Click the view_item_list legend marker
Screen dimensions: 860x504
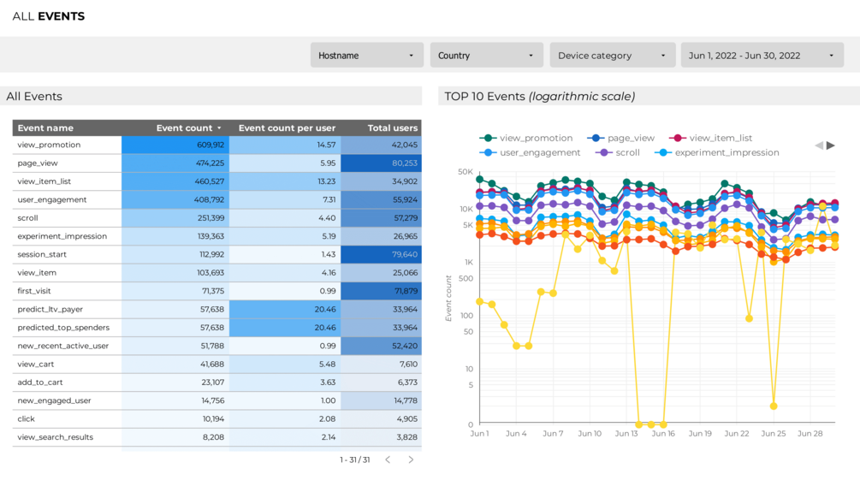(x=678, y=138)
